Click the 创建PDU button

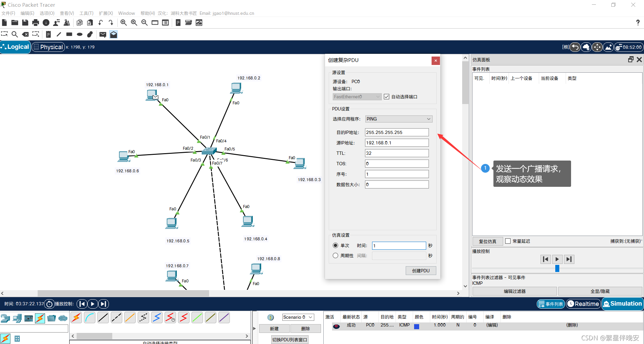421,271
